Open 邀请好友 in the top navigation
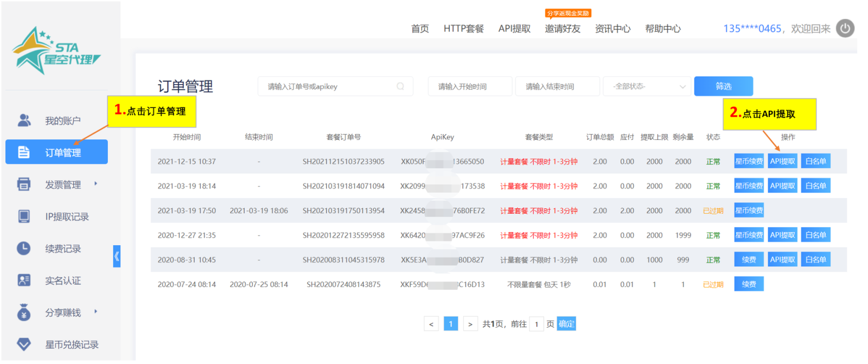868x364 pixels. click(x=563, y=29)
